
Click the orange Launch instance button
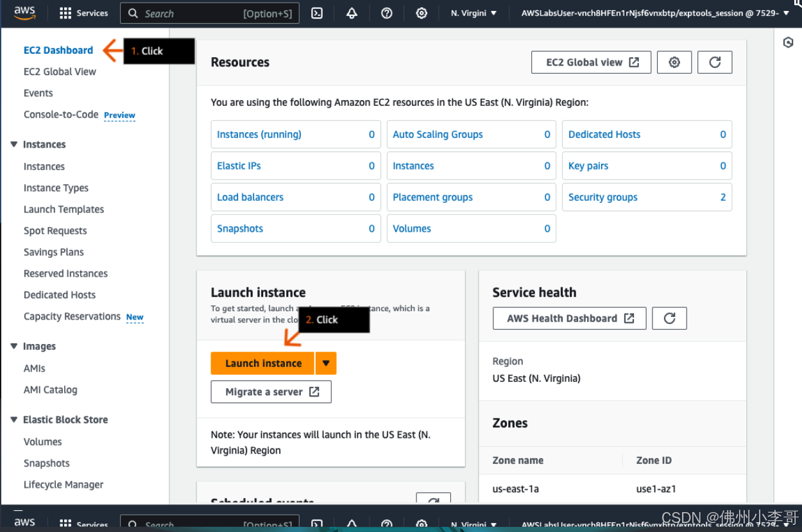point(263,363)
